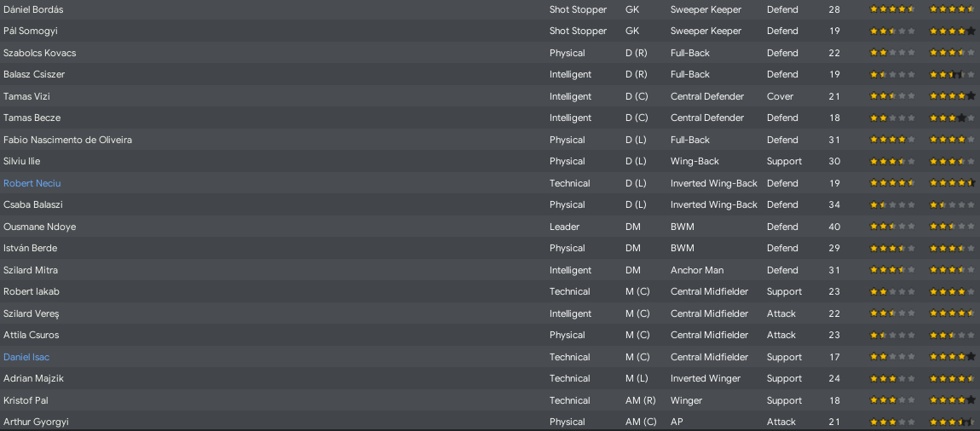
Task: Click Arthur Gyorgyi potential ability stars
Action: pos(952,422)
